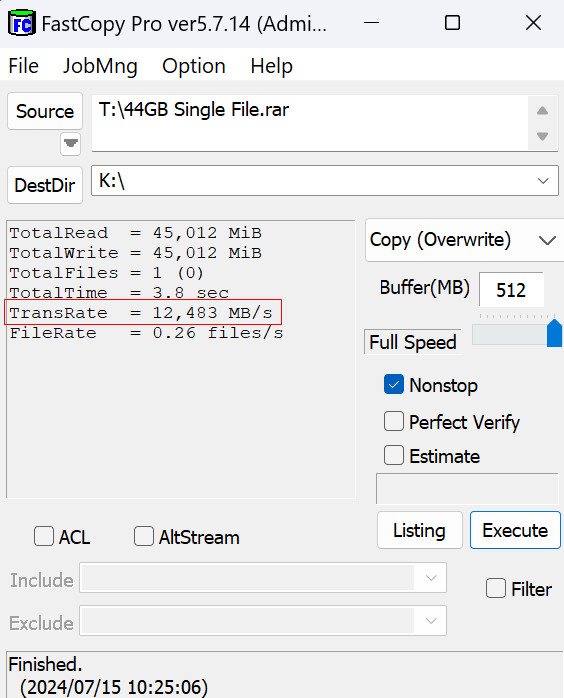Click the Buffer(MB) input field
Viewport: 564px width, 698px height.
pyautogui.click(x=511, y=290)
